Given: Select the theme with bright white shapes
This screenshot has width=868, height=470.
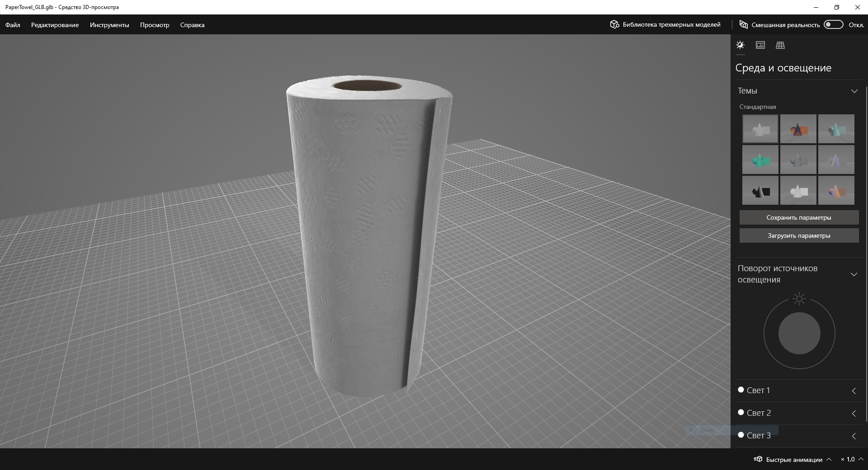Looking at the screenshot, I should [x=798, y=190].
